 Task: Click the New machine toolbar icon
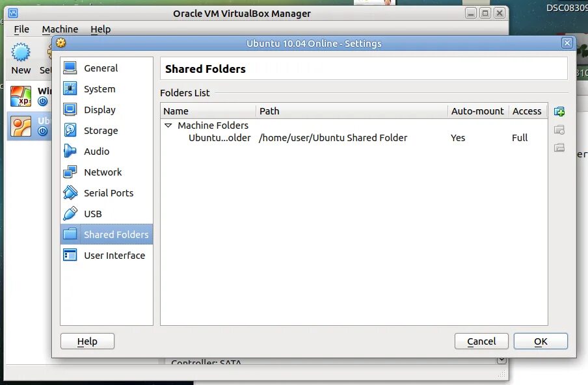21,52
